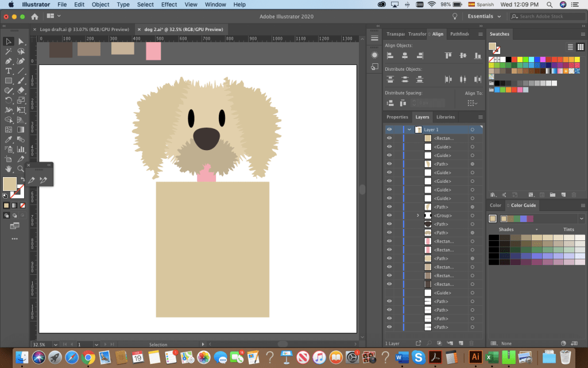Screen dimensions: 588x368
Task: Toggle visibility of the bottom Path item
Action: point(389,327)
